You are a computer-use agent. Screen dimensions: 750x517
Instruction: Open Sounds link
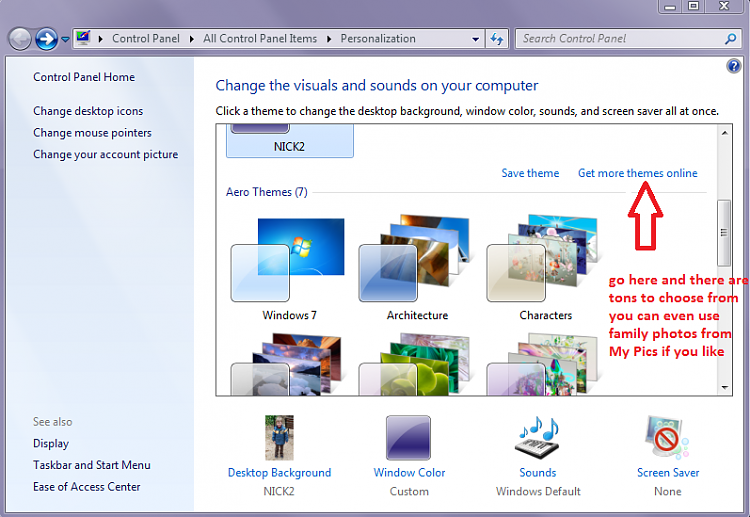(538, 473)
